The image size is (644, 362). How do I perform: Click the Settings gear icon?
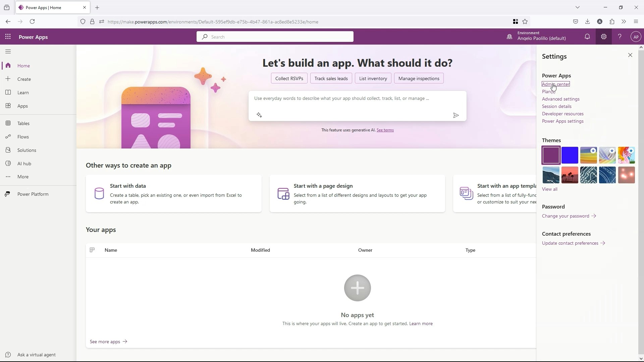pyautogui.click(x=603, y=37)
